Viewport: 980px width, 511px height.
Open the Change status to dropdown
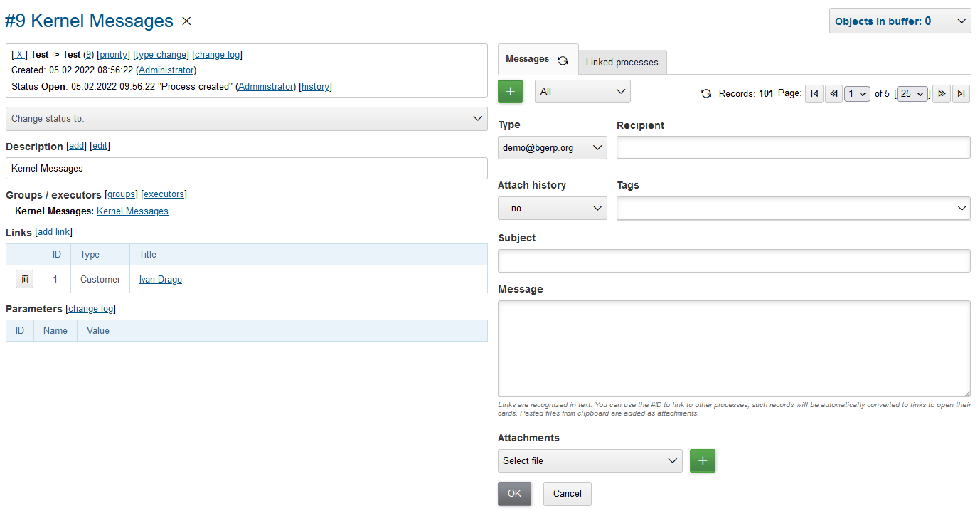point(246,118)
